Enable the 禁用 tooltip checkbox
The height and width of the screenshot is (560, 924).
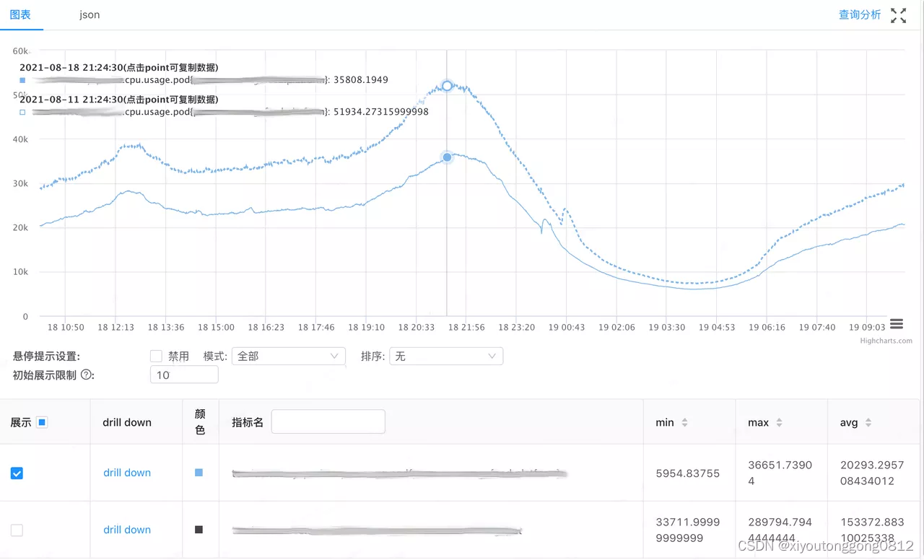[x=156, y=356]
